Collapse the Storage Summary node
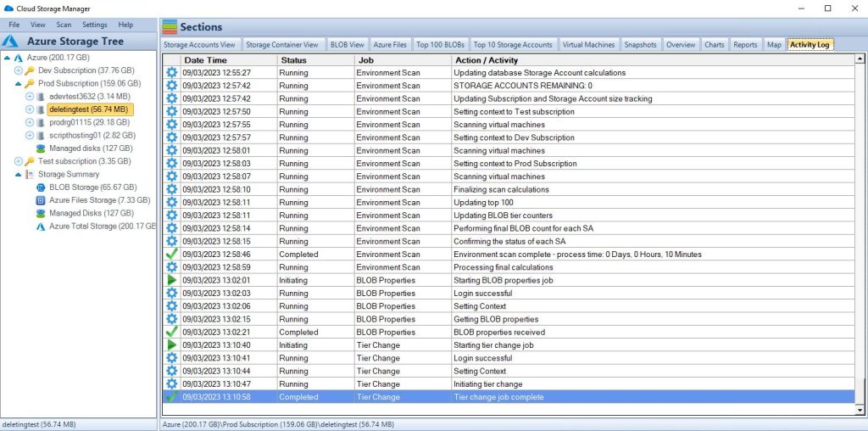The height and width of the screenshot is (431, 868). click(19, 175)
